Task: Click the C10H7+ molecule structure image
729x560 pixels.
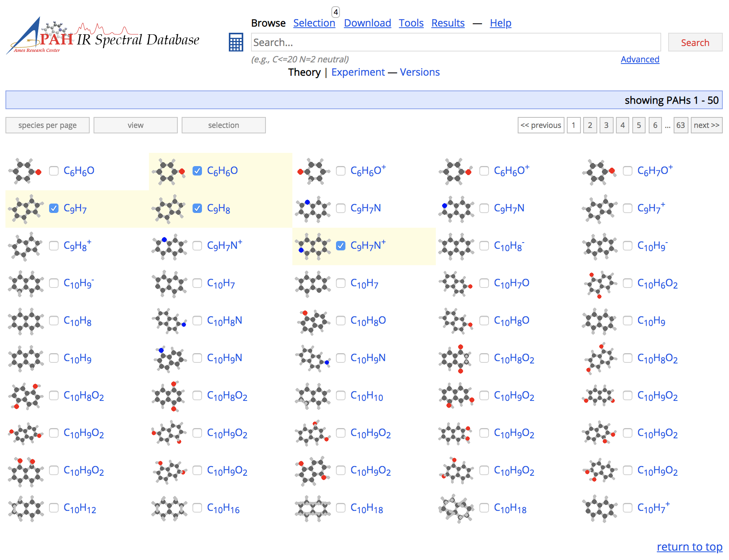Action: pyautogui.click(x=600, y=508)
